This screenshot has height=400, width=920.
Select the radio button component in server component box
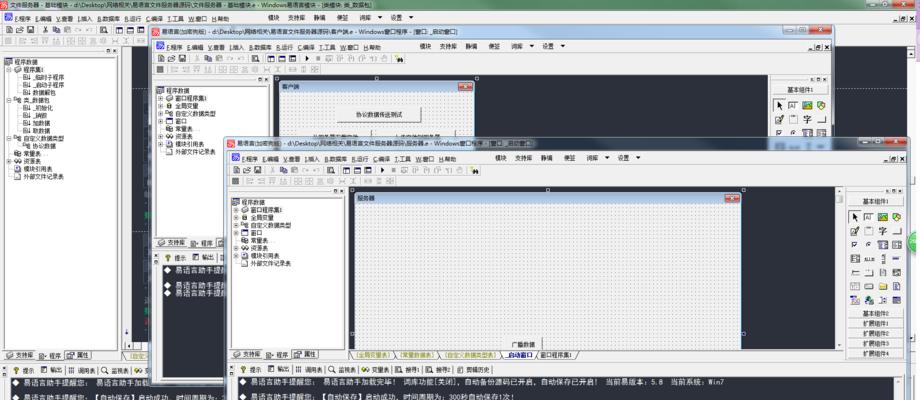[869, 245]
